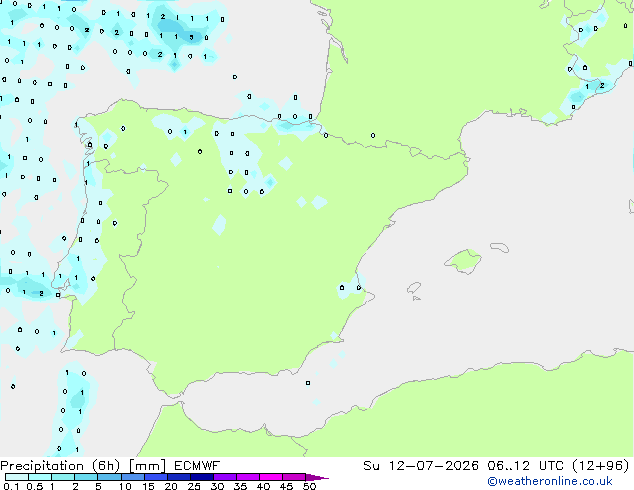This screenshot has width=634, height=490.
Task: Click the "ECMWF" model label
Action: click(197, 466)
